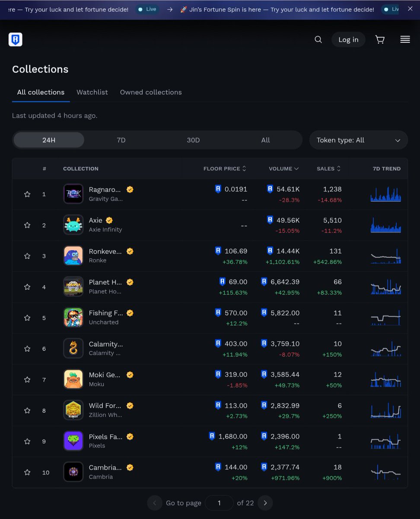Click the Live badge in banner
420x519 pixels.
pyautogui.click(x=146, y=9)
